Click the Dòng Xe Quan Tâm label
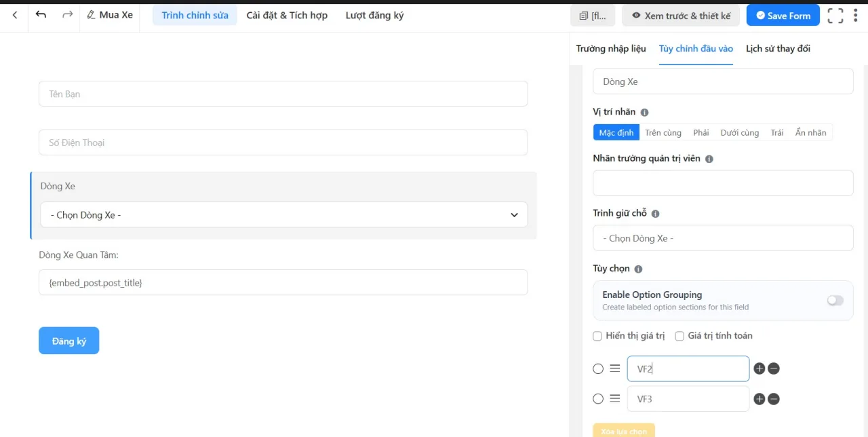 tap(79, 255)
